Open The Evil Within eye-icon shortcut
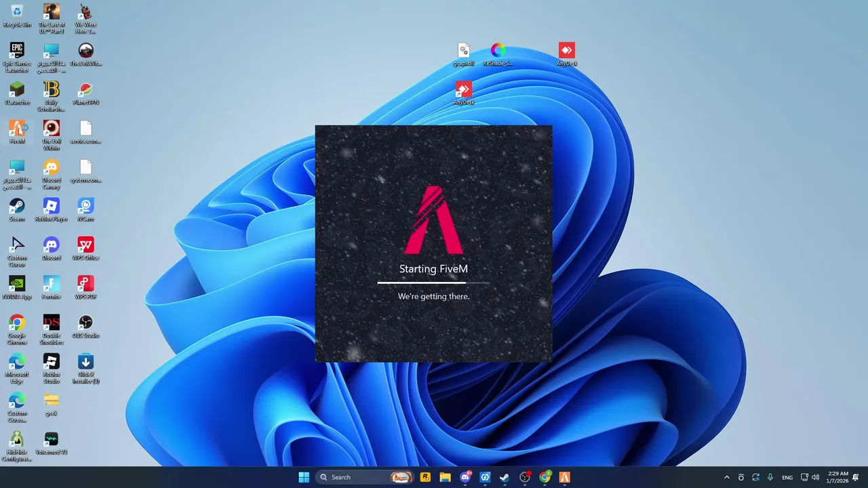 coord(52,135)
